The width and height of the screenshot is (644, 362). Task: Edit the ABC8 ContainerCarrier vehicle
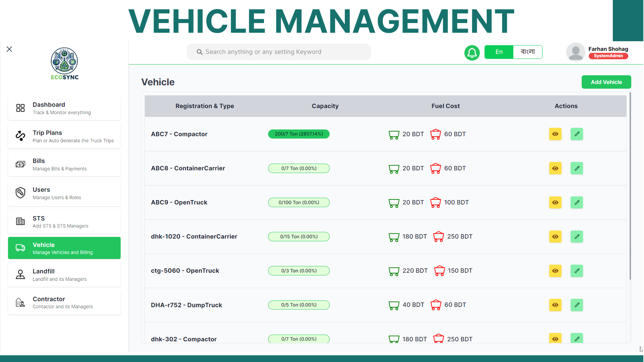pyautogui.click(x=577, y=168)
